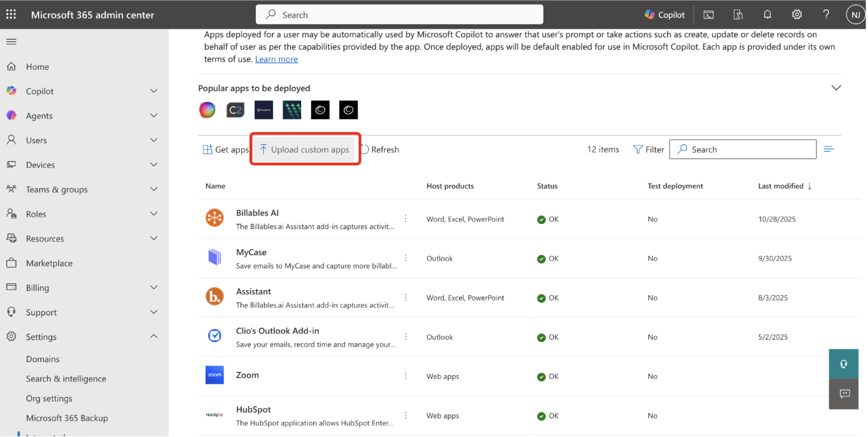868x437 pixels.
Task: Open Copilot from the top bar
Action: click(664, 15)
